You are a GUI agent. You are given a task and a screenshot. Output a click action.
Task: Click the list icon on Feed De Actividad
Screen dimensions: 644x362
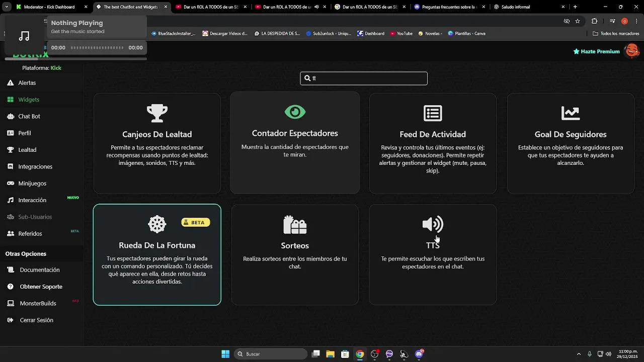click(433, 113)
